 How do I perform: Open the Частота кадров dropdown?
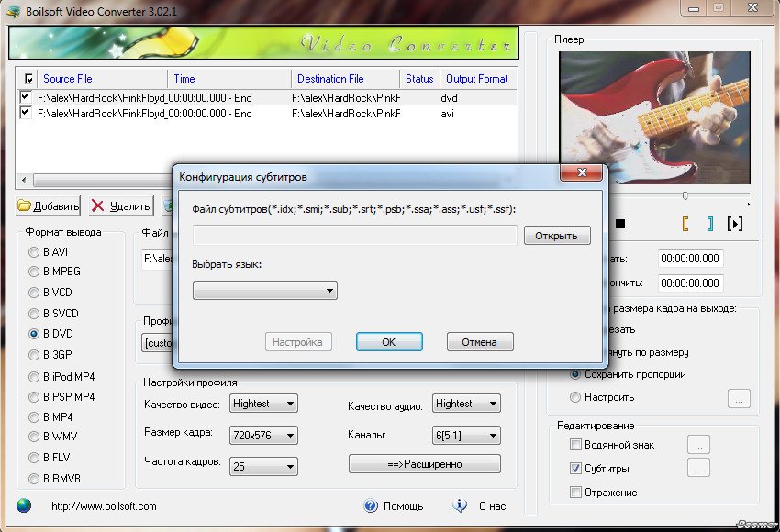(x=263, y=466)
